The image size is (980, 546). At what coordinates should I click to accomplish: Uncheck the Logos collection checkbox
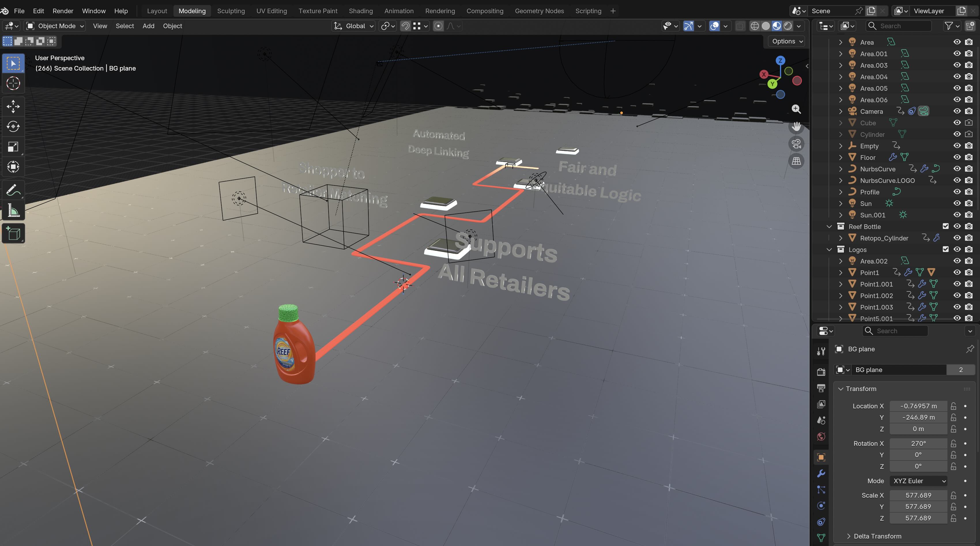946,249
